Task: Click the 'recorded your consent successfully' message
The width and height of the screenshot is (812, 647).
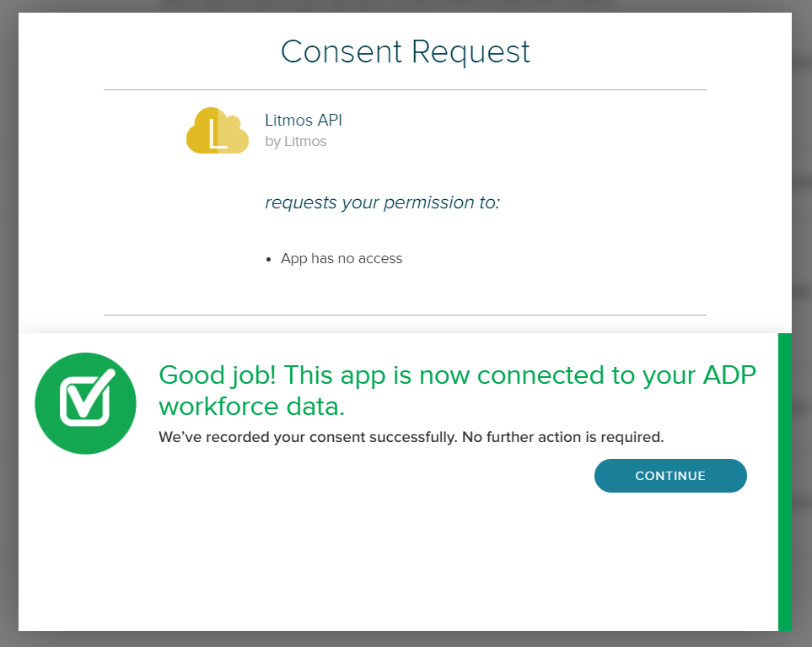Action: (327, 437)
